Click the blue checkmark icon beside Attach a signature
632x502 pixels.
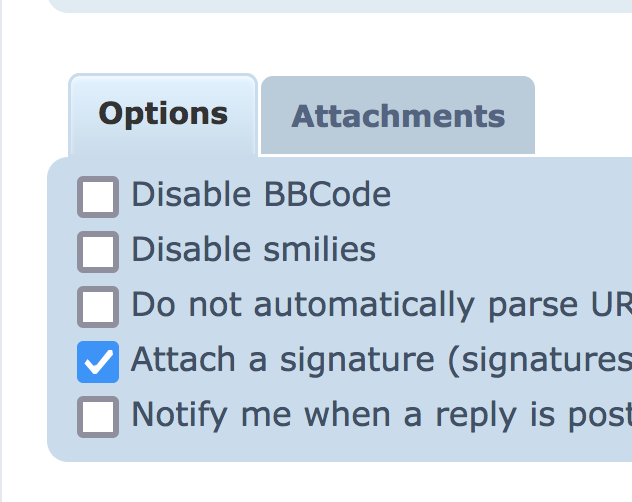(x=98, y=362)
